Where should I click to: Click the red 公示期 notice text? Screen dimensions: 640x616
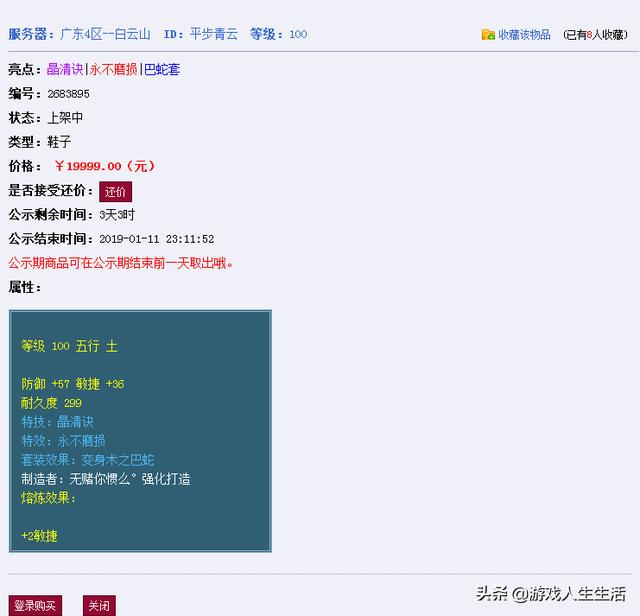[121, 263]
